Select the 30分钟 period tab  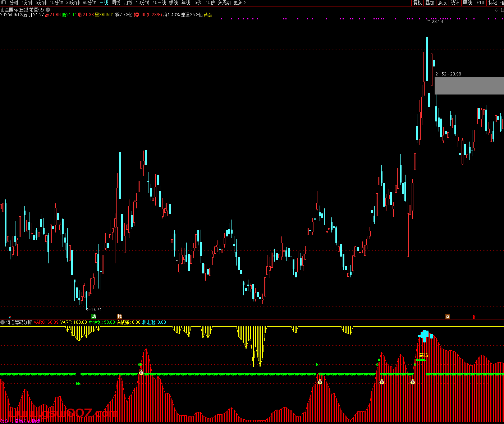[73, 3]
